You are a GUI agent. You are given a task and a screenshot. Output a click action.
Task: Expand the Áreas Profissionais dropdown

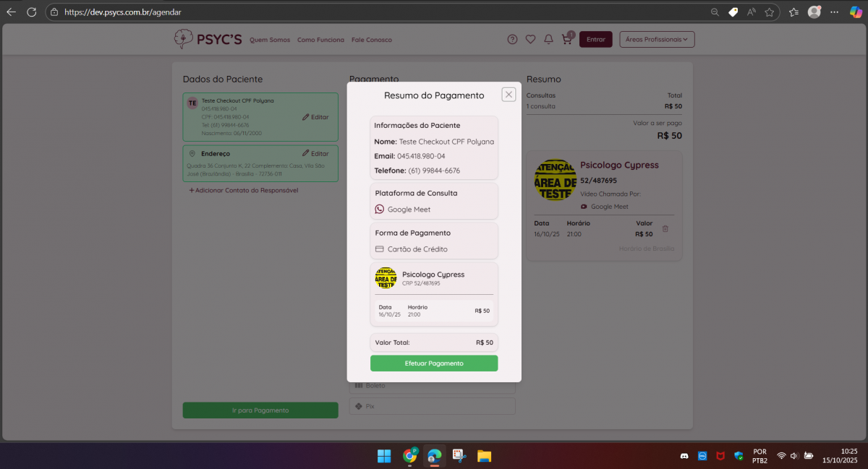tap(657, 40)
